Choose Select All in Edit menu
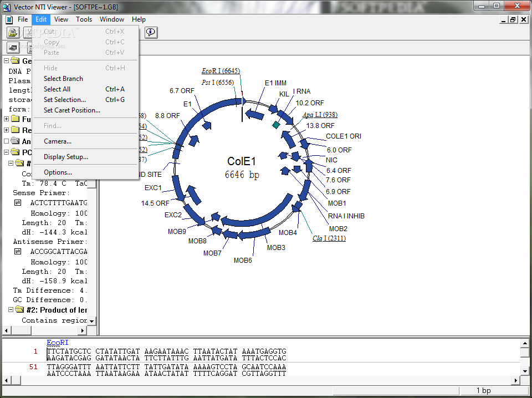Screen dimensions: 532x398 [x=85, y=89]
